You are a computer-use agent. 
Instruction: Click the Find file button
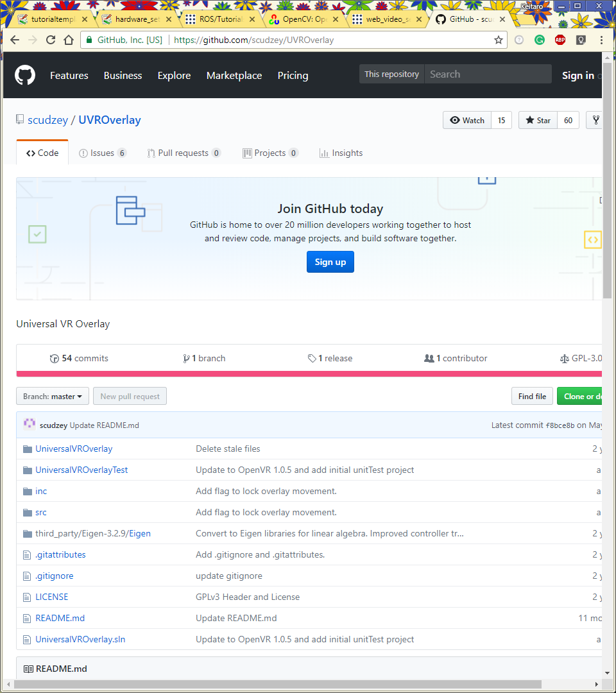click(x=532, y=396)
